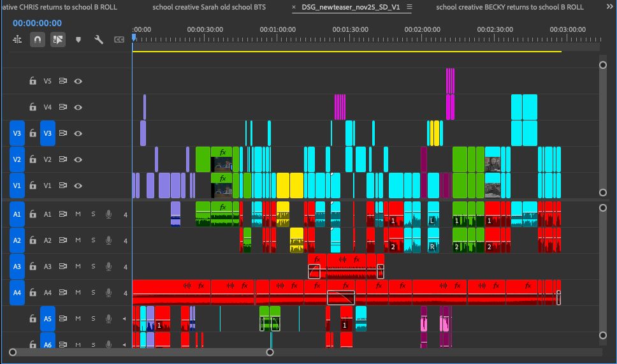Solo track A5 with S button
The image size is (617, 364).
(x=93, y=318)
